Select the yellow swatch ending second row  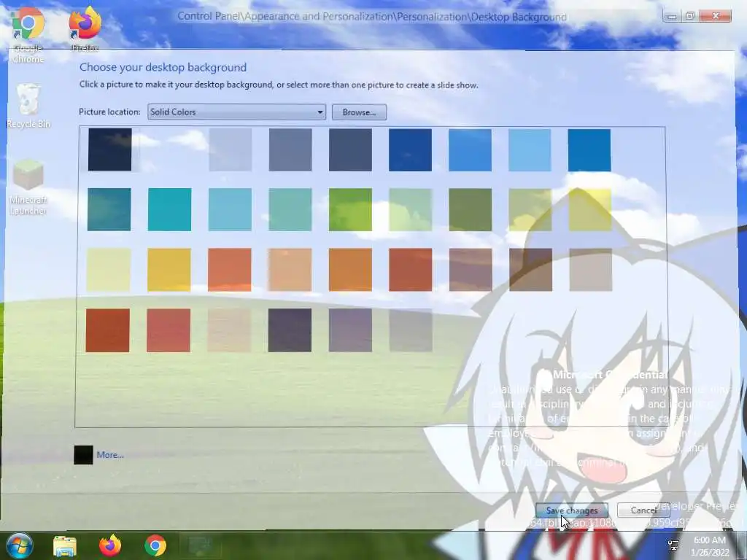(590, 209)
